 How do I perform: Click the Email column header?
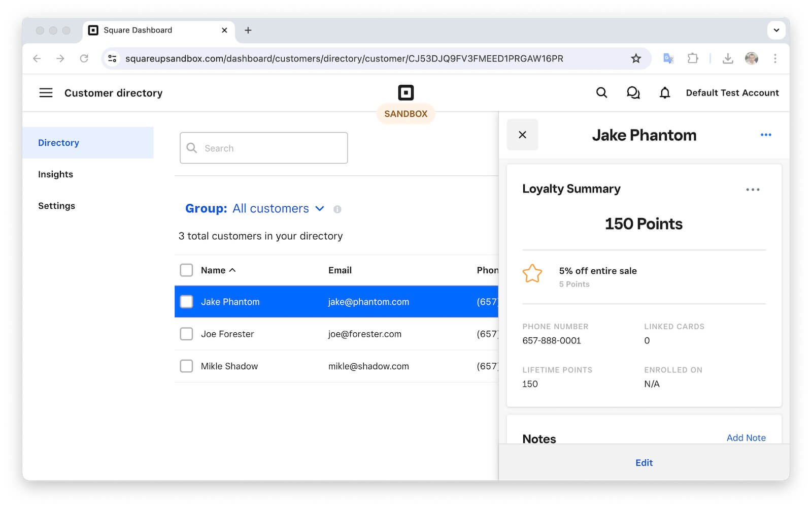pos(340,270)
